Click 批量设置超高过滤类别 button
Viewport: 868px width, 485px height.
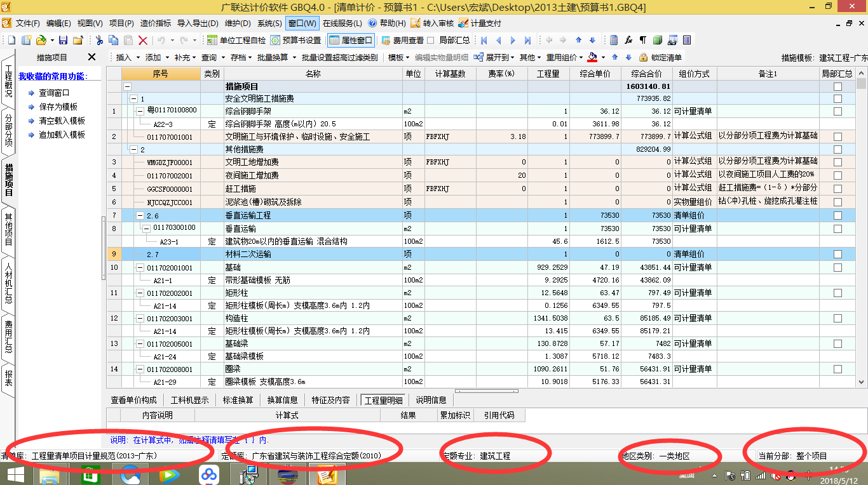339,57
